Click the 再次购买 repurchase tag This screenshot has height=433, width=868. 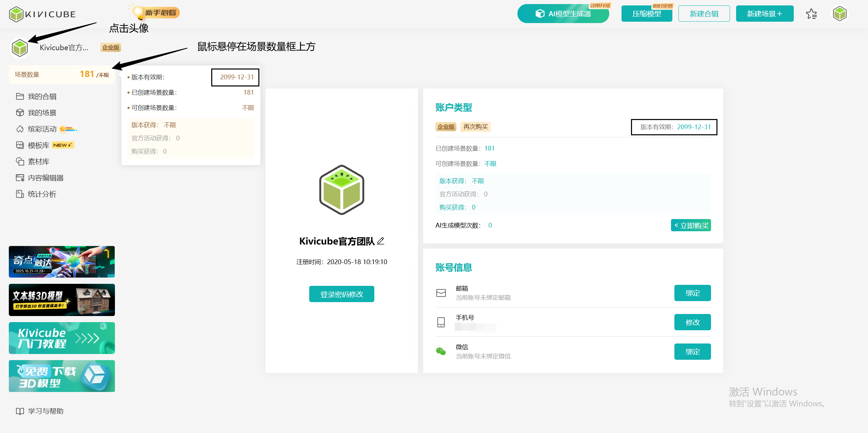475,127
